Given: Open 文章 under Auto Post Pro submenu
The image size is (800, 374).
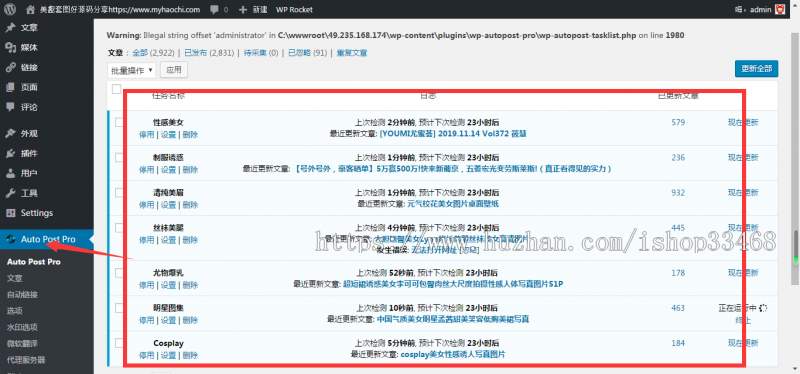Looking at the screenshot, I should click(x=14, y=278).
